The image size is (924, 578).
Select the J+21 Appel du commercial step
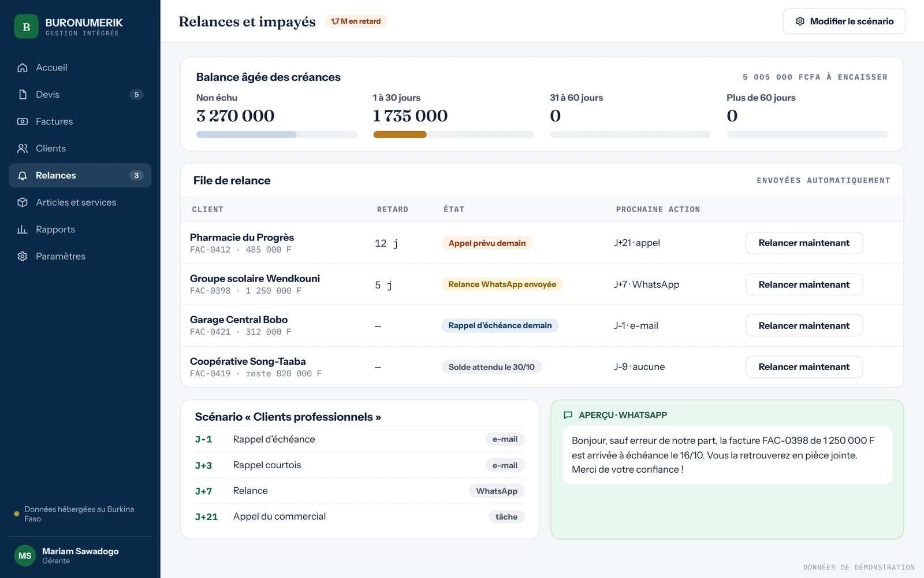point(359,517)
